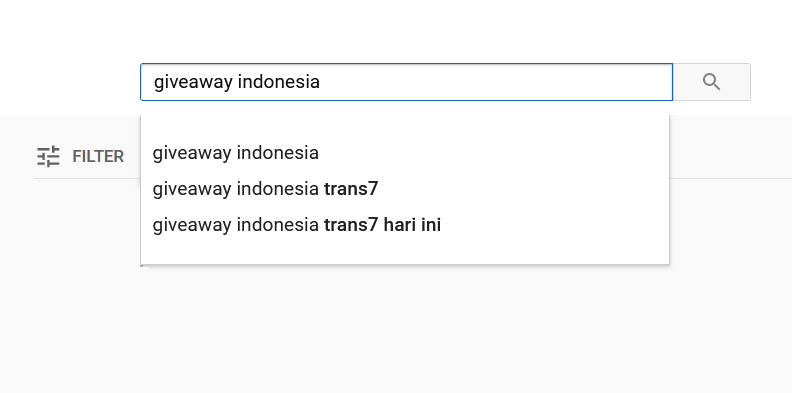Viewport: 792px width, 393px height.
Task: Click the FILTER label text
Action: tap(98, 157)
